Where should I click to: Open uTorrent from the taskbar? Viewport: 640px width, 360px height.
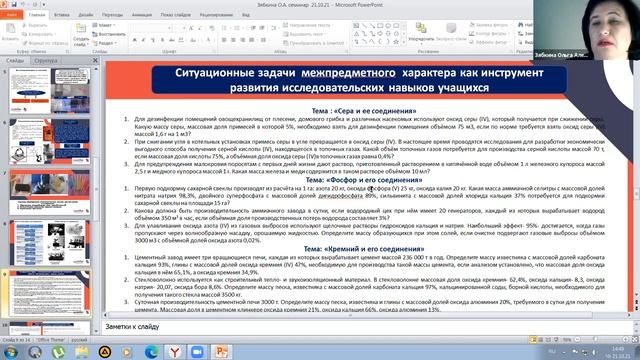58,352
